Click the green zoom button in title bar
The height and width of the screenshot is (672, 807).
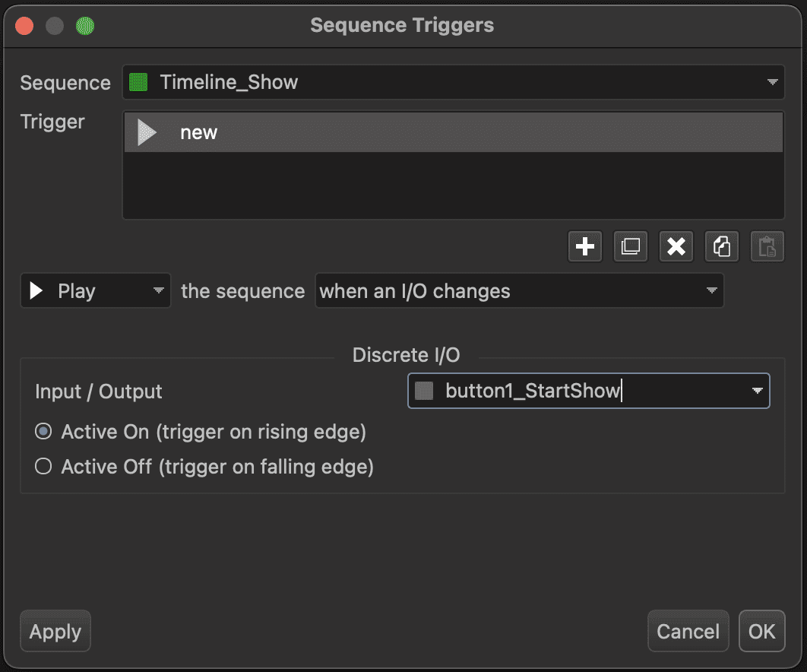point(85,26)
